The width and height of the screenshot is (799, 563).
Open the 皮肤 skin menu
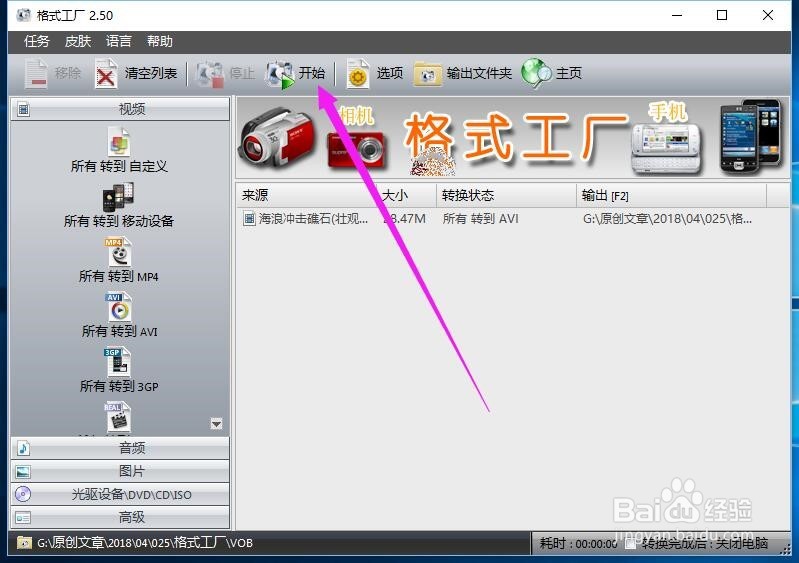[x=77, y=41]
